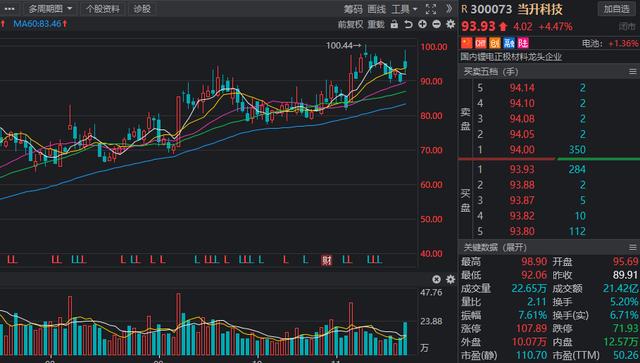This screenshot has width=640, height=363.
Task: Add stock using 加自选 button
Action: (617, 9)
